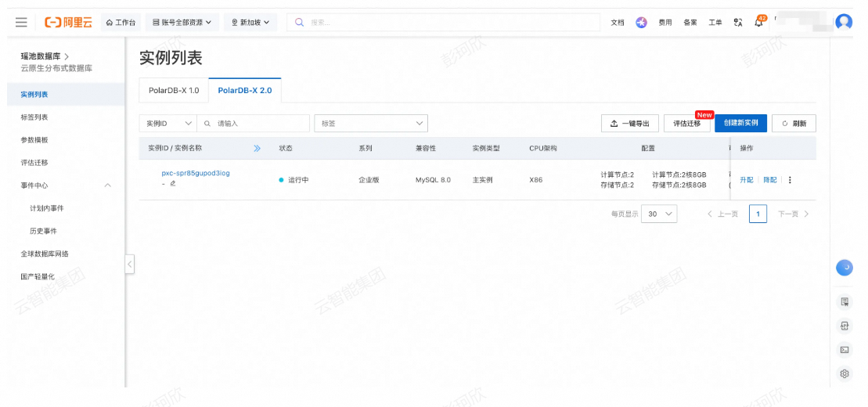Click the 运行中 status cell
The width and height of the screenshot is (868, 407).
tap(294, 180)
